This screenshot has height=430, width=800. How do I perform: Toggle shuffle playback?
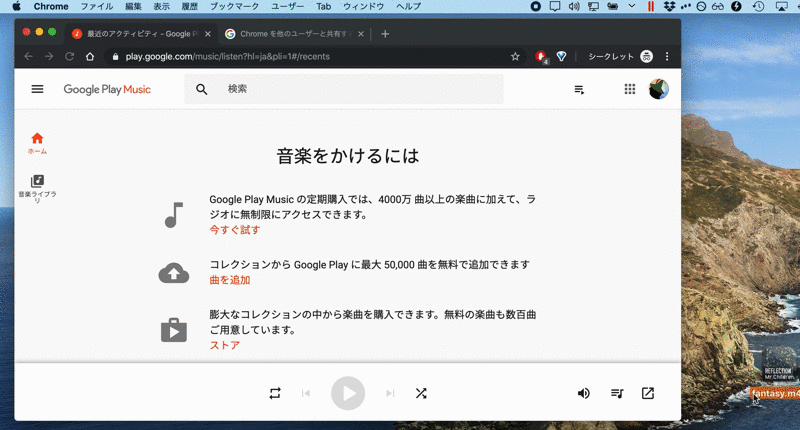click(421, 393)
